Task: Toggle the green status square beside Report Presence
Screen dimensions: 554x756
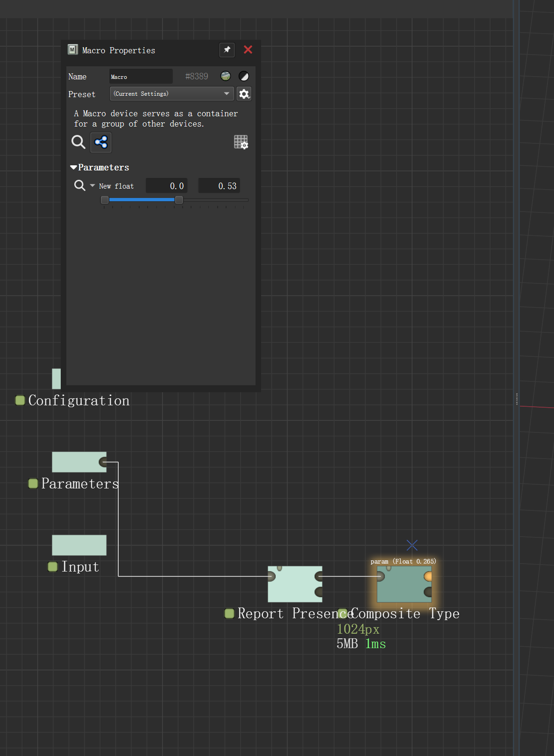Action: coord(229,613)
